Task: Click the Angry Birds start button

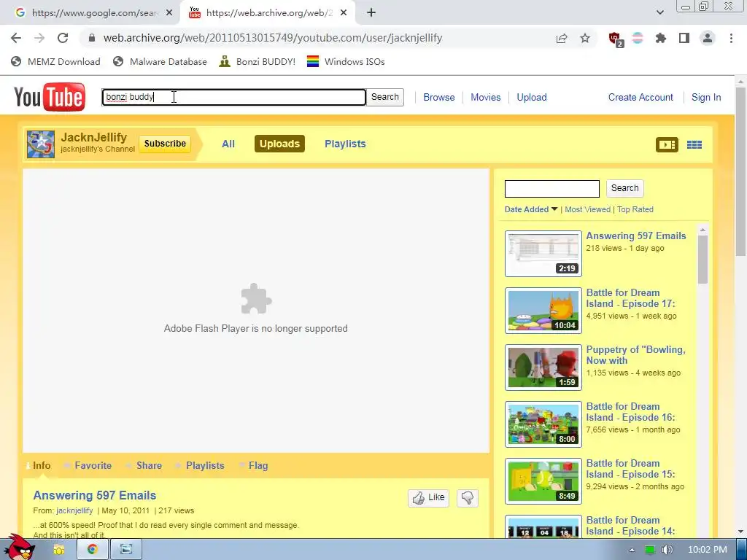Action: [19, 548]
